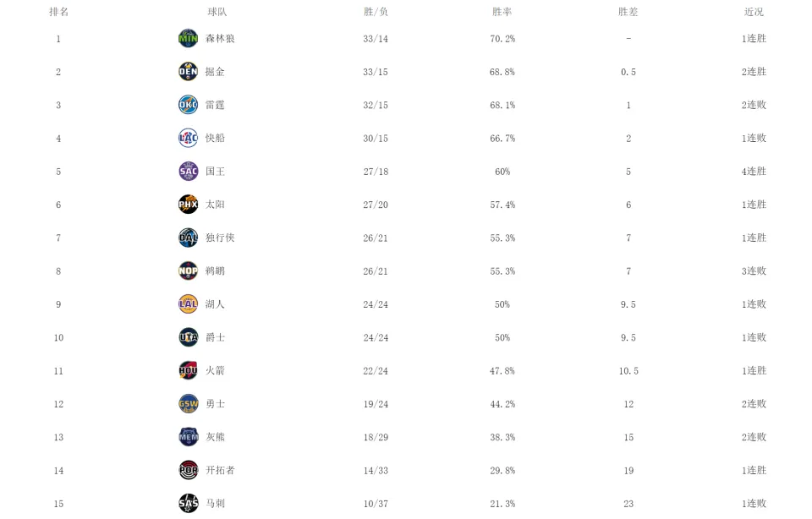
Task: Select the 近况 column header
Action: tap(754, 12)
